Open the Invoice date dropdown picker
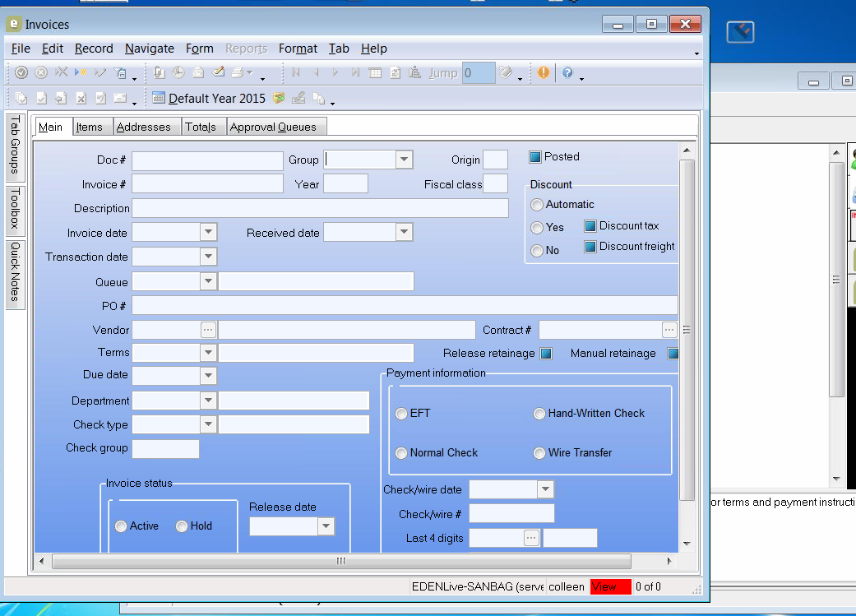The height and width of the screenshot is (616, 856). 209,233
